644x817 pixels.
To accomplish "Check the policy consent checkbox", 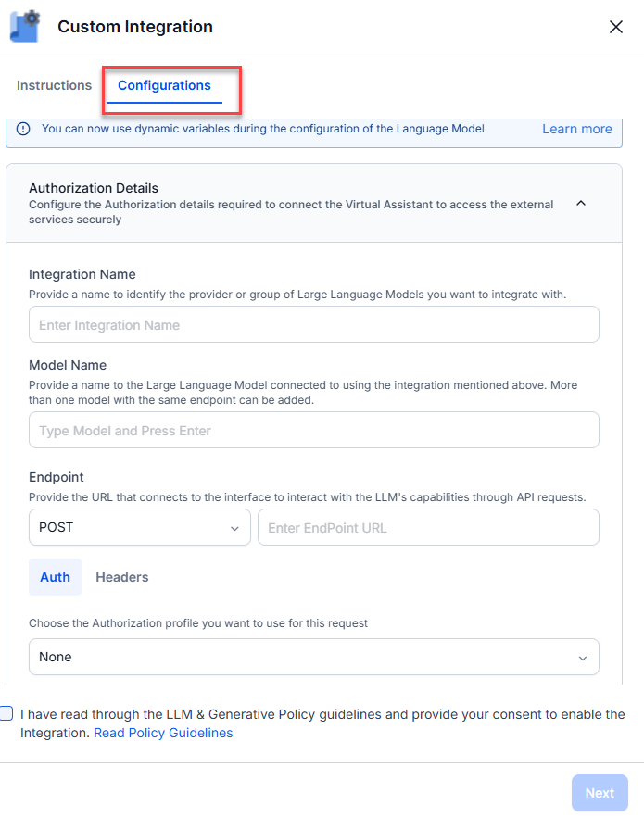I will (x=6, y=713).
